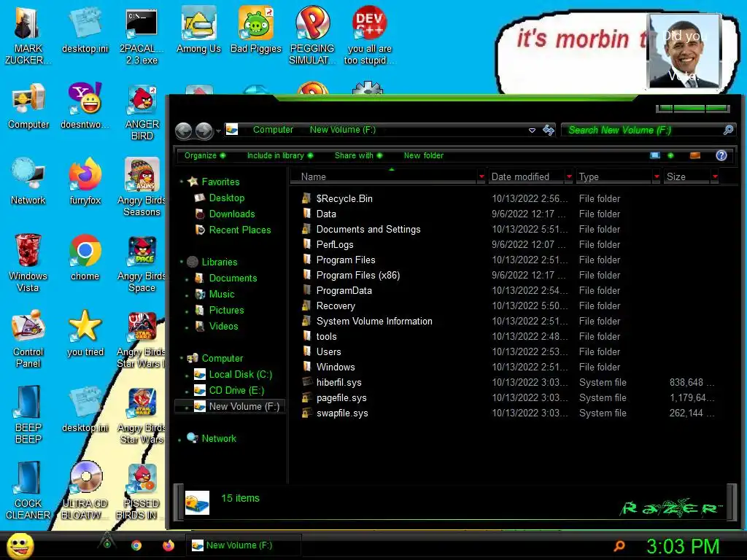Sort by the Name column header

coord(384,176)
